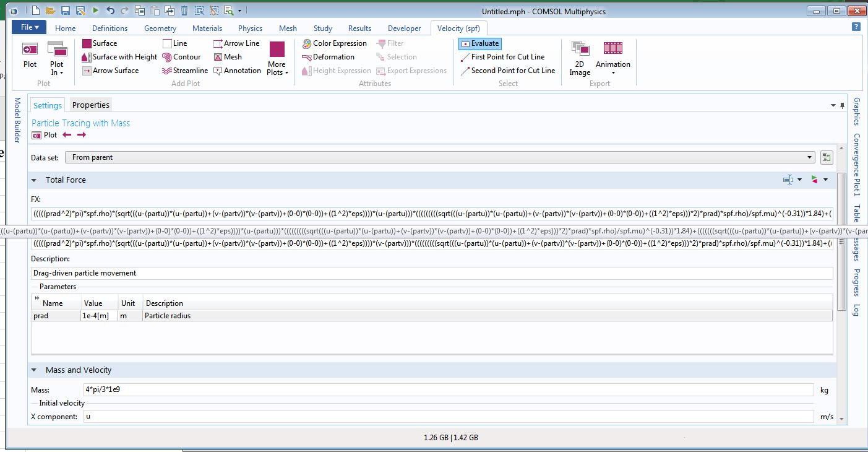Open the More Plots dropdown

[x=277, y=59]
